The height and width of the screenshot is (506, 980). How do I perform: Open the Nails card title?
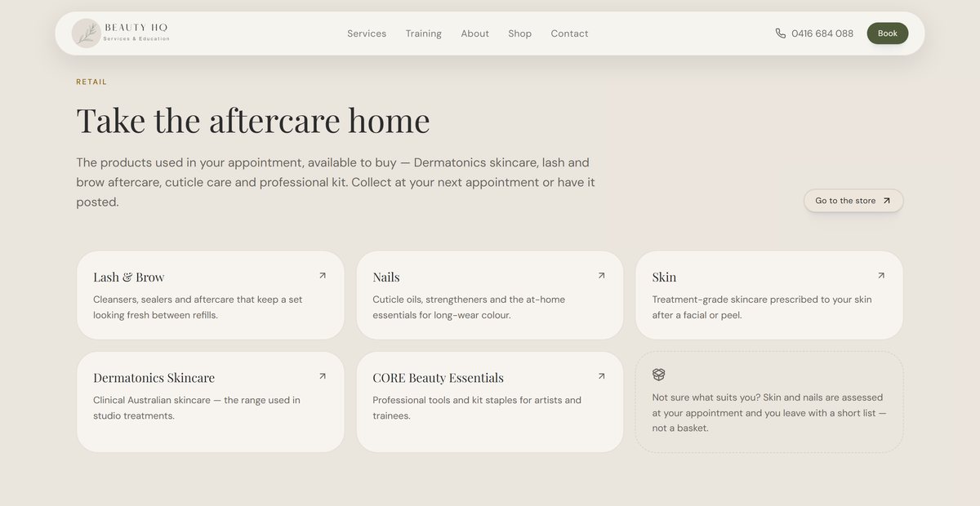pos(386,277)
